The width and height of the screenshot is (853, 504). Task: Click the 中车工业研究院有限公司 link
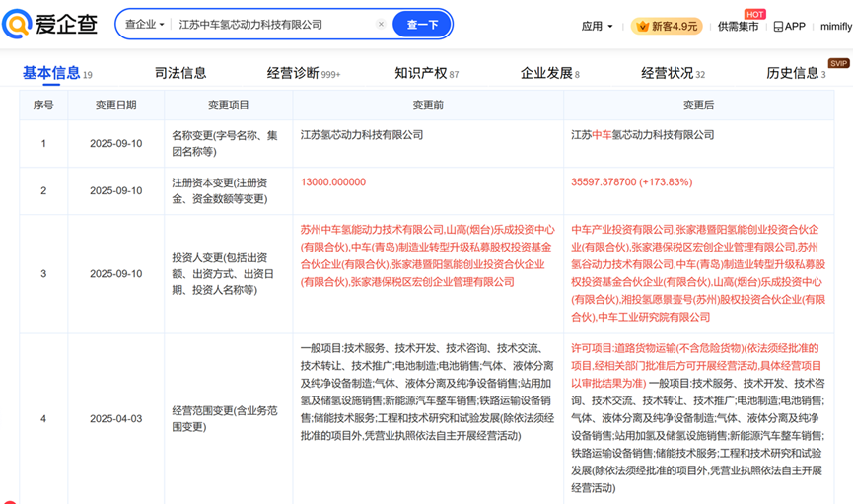(x=654, y=317)
